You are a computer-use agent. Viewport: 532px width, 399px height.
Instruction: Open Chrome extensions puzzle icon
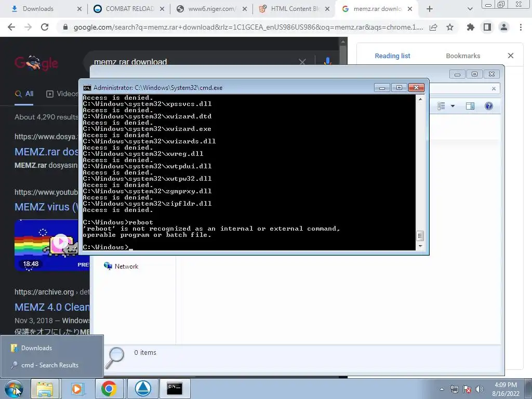(x=471, y=27)
